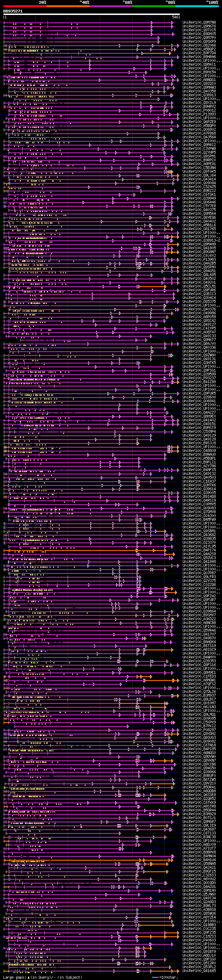Select the UniRef100_Q9XIL9 label
Image resolution: width=222 pixels, height=980 pixels.
[x=199, y=103]
